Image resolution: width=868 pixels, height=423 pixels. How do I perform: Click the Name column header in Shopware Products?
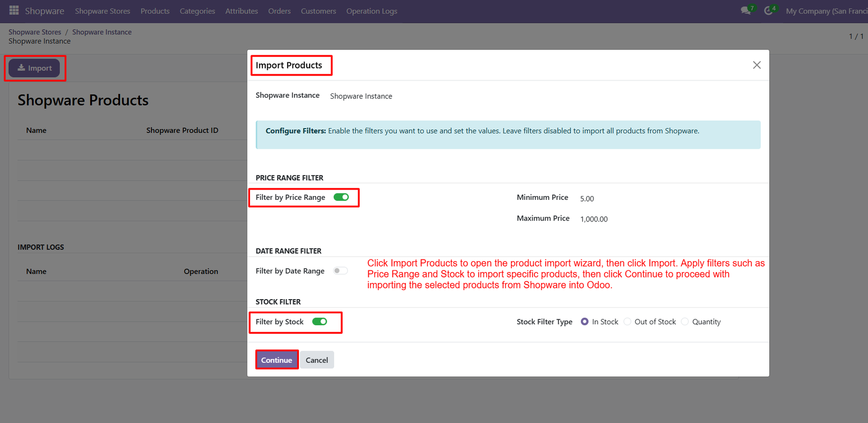[x=36, y=130]
